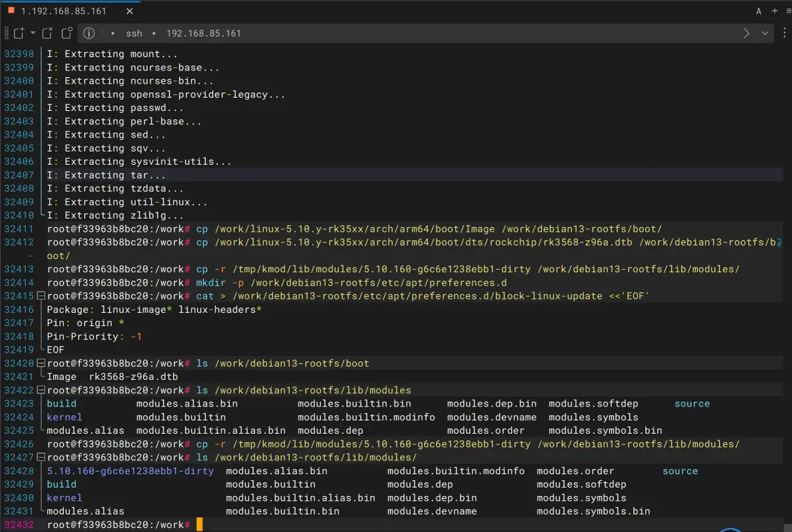792x532 pixels.
Task: Click the small arrow before ssh
Action: 113,33
